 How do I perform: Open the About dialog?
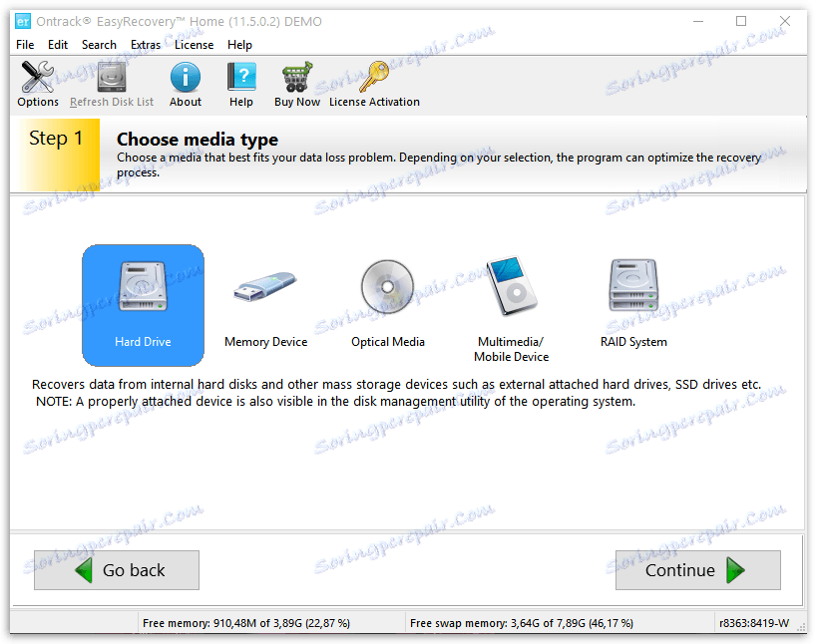pos(185,84)
